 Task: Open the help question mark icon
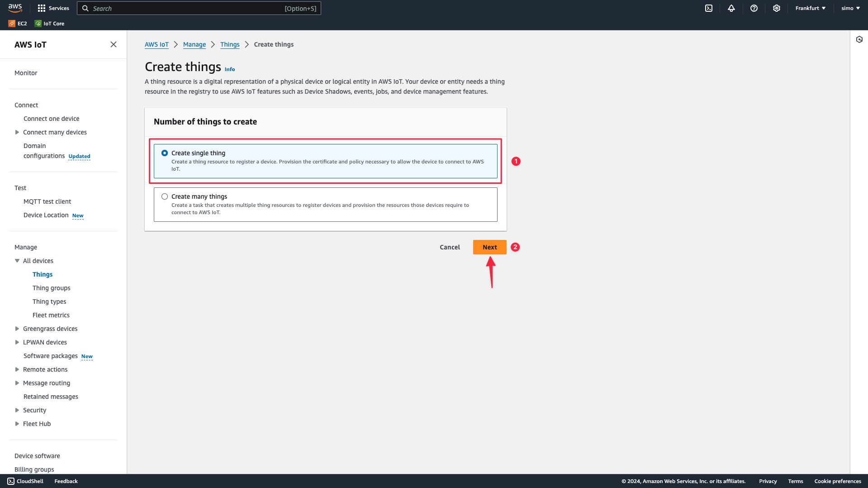point(754,8)
